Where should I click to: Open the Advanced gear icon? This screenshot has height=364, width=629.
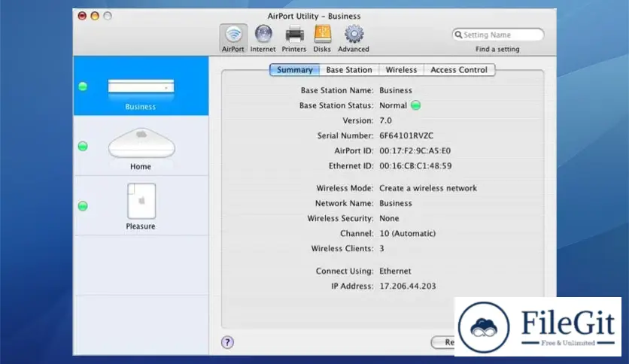pyautogui.click(x=354, y=38)
